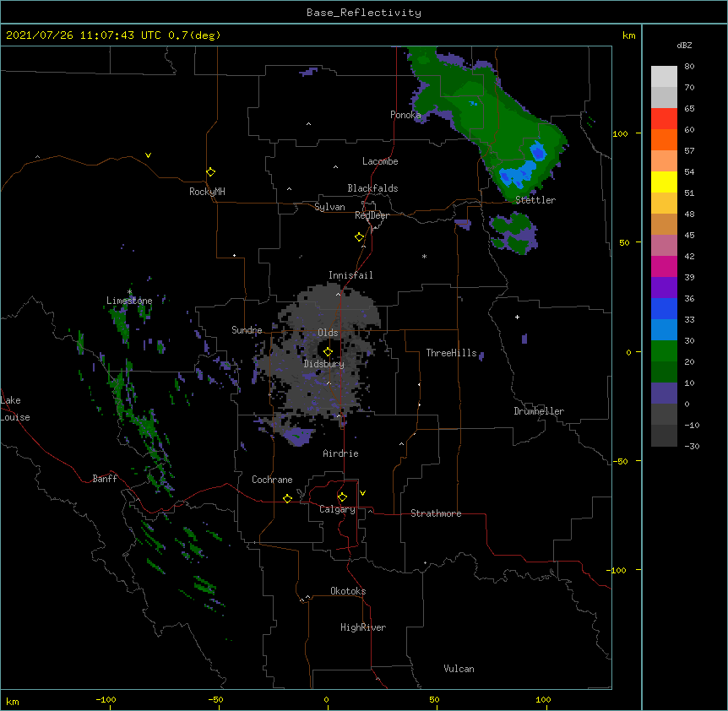The image size is (728, 711).
Task: Click the white plus marker north of Drumheller
Action: pyautogui.click(x=517, y=317)
